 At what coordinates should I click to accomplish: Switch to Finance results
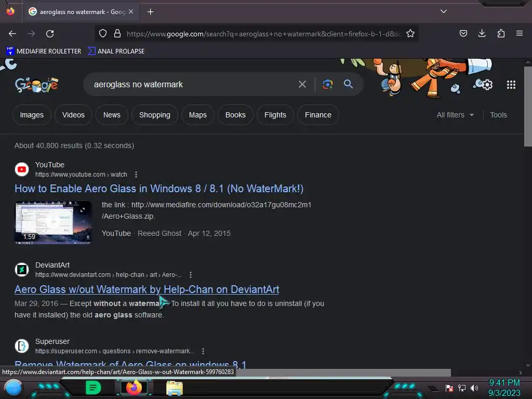[318, 115]
